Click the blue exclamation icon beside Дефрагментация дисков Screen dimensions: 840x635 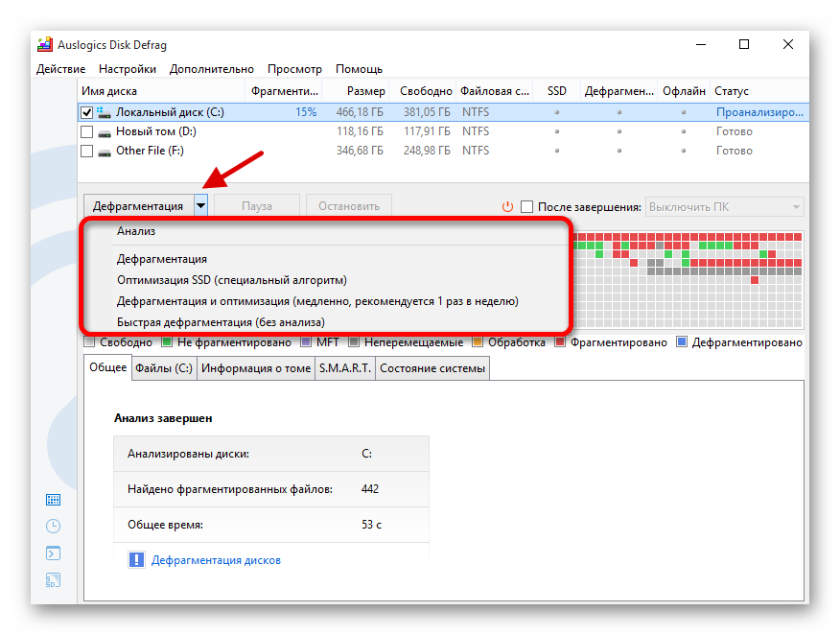tap(137, 559)
